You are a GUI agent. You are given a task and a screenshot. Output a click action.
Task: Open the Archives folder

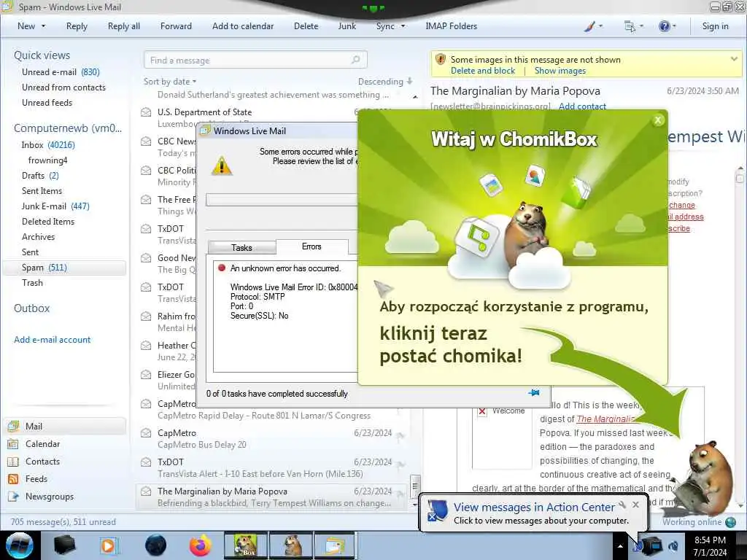tap(38, 236)
